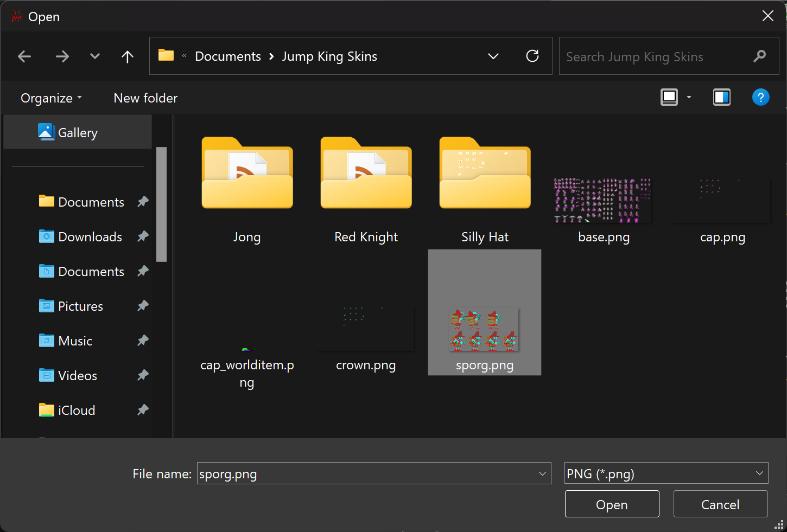Open iCloud in the sidebar
This screenshot has height=532, width=787.
(67, 410)
